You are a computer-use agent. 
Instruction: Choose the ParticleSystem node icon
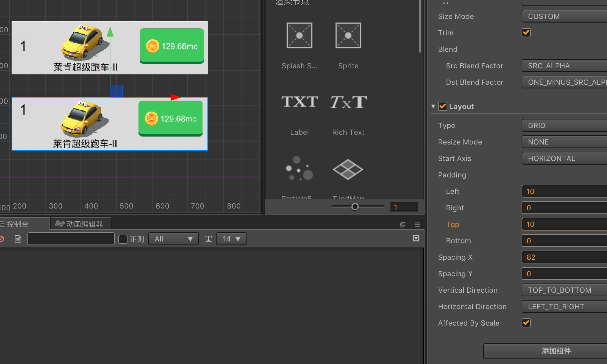[x=299, y=169]
